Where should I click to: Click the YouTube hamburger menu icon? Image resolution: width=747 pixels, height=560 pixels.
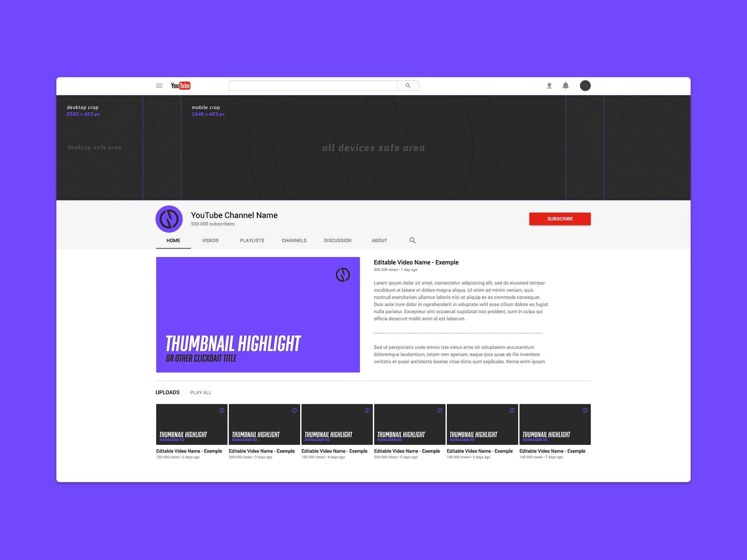pos(159,85)
